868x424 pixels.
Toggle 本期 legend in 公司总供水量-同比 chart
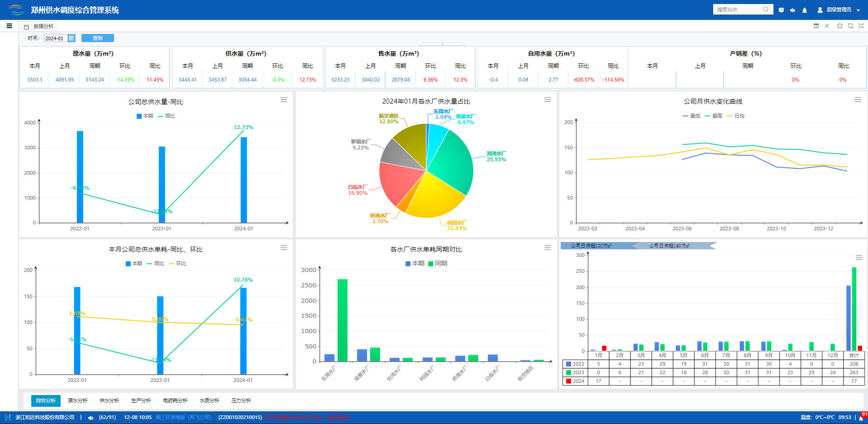click(x=145, y=116)
